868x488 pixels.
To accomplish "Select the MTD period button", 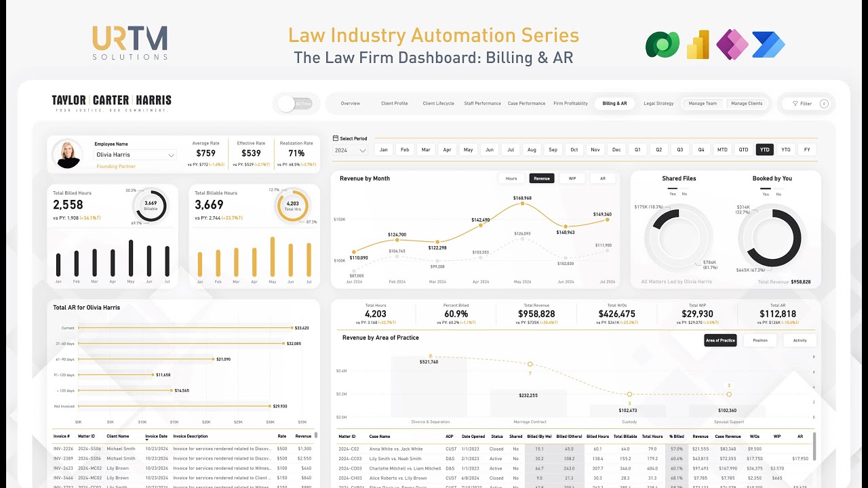I will (x=722, y=150).
